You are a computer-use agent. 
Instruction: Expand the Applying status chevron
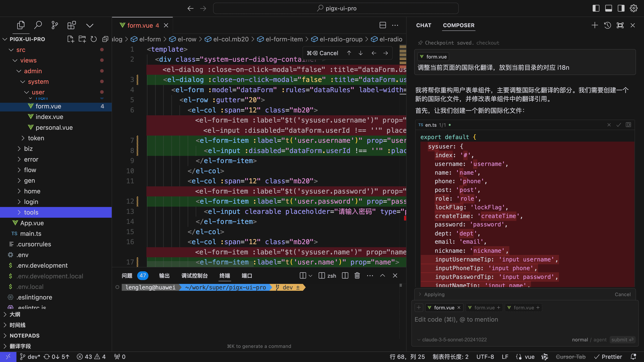coord(420,294)
